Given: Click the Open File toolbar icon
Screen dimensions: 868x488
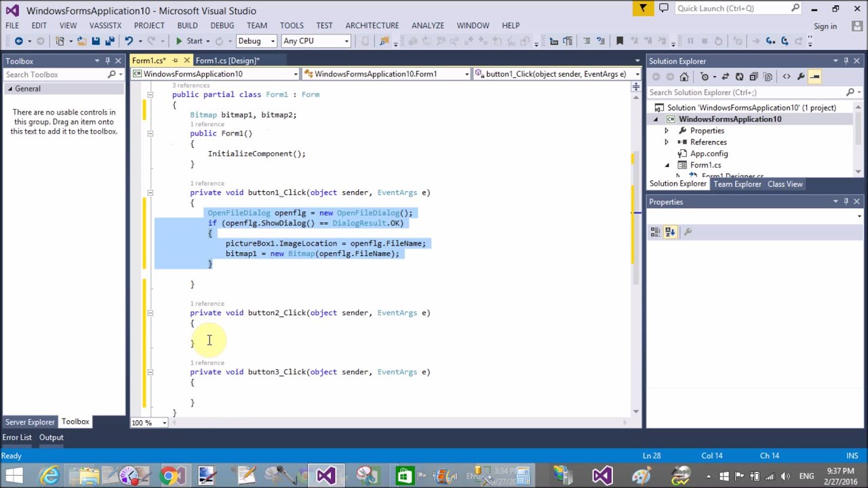Looking at the screenshot, I should click(81, 41).
